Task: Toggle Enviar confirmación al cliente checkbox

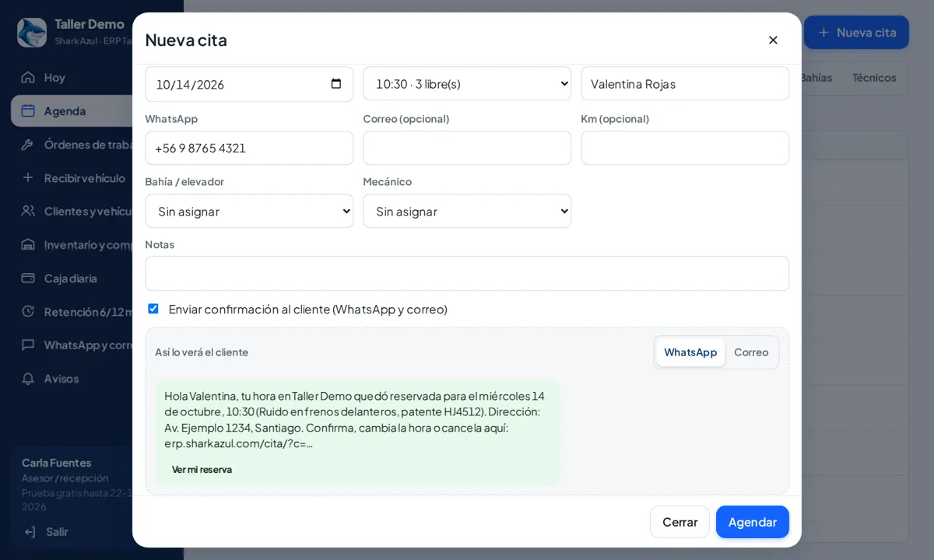Action: click(153, 309)
